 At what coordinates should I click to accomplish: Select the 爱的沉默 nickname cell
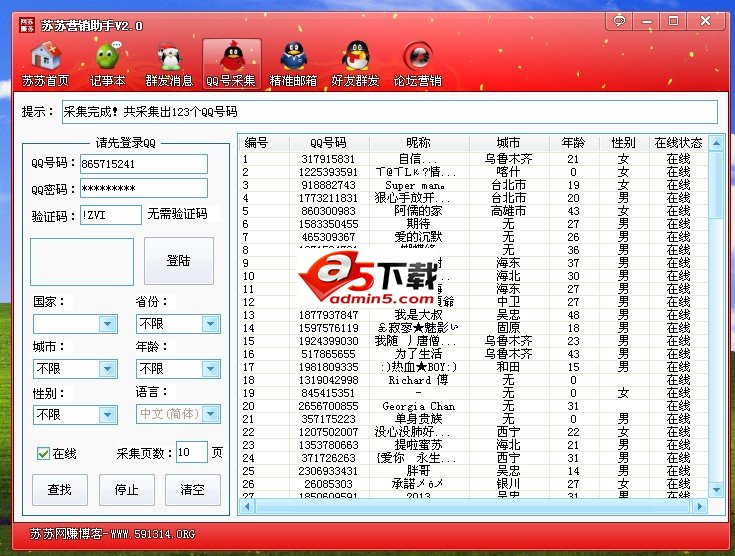(418, 237)
